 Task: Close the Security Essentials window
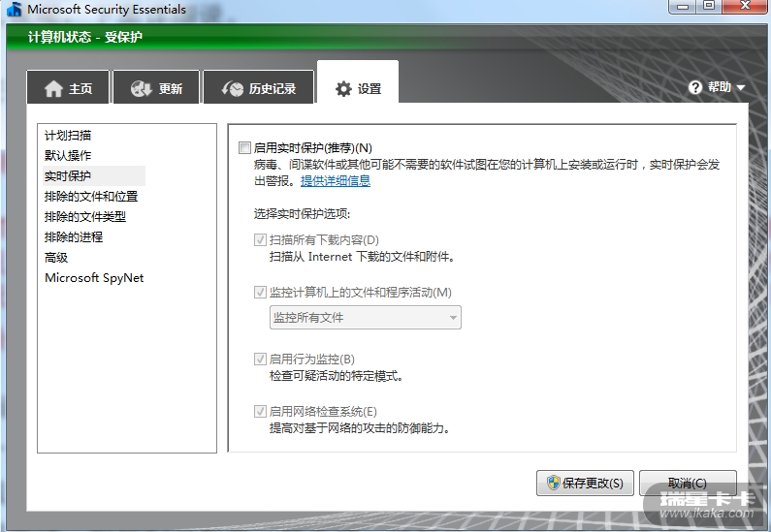(745, 7)
